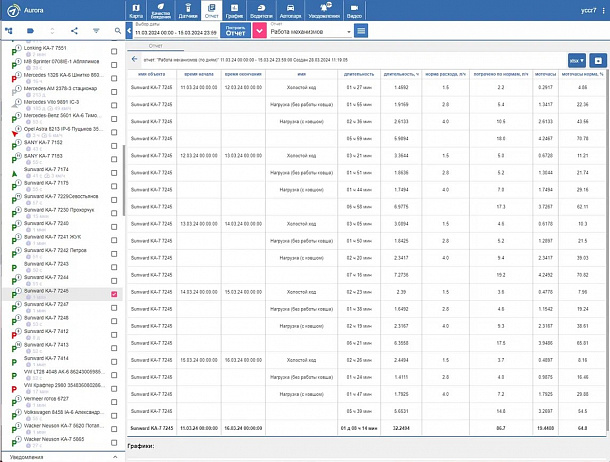Open the Карта map tab
The height and width of the screenshot is (462, 610).
point(136,10)
